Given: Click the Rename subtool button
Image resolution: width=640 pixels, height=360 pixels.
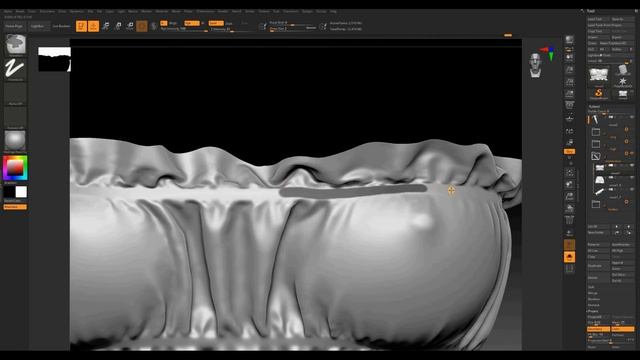Looking at the screenshot, I should tap(598, 244).
